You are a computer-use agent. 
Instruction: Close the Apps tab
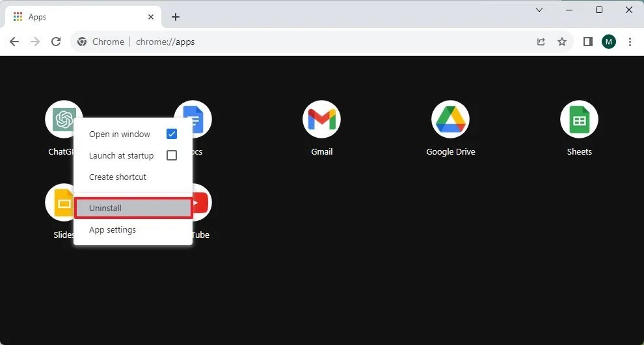coord(151,17)
